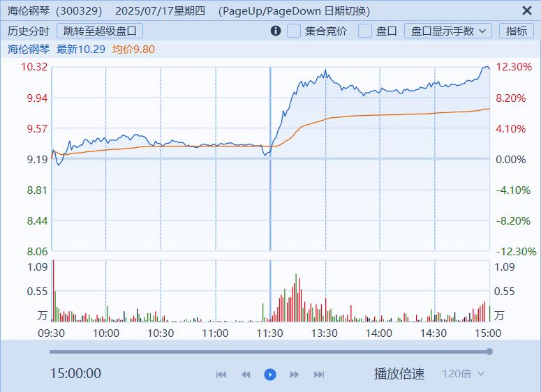Tick the 盘口 checkbox
The width and height of the screenshot is (541, 392).
(364, 31)
